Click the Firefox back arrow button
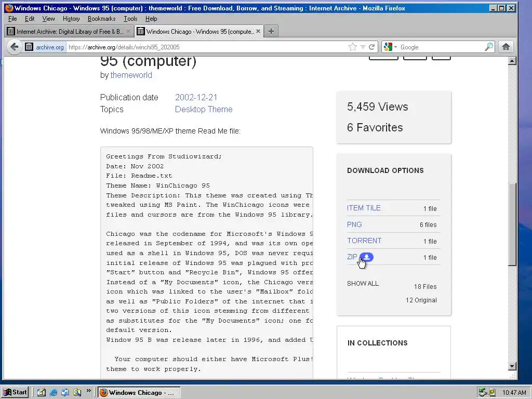Image resolution: width=532 pixels, height=399 pixels. pyautogui.click(x=14, y=47)
